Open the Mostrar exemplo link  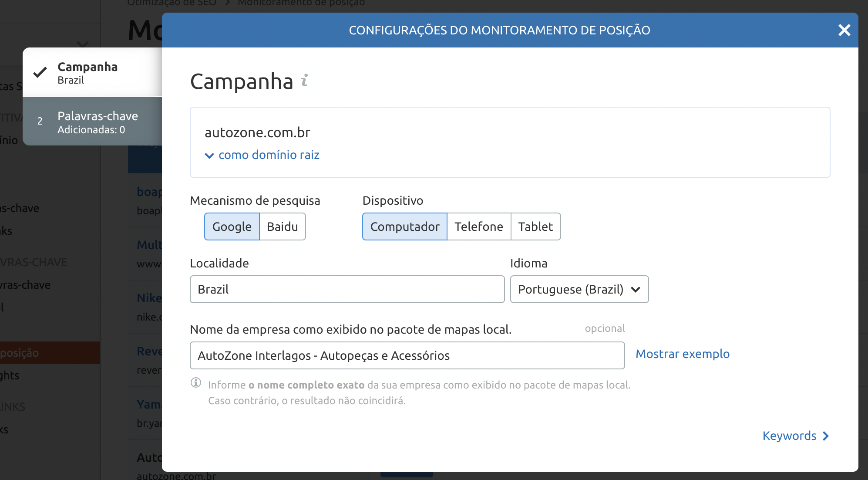[683, 354]
